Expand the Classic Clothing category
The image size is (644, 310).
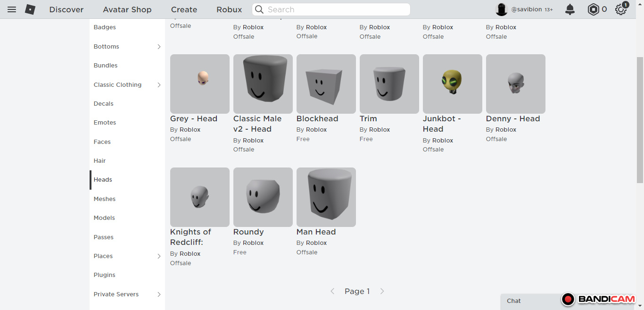(x=159, y=85)
